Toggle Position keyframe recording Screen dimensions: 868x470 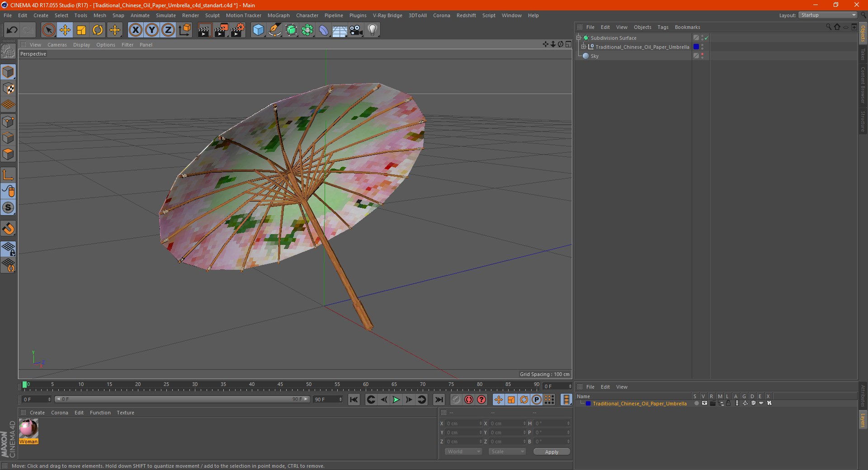tap(498, 399)
